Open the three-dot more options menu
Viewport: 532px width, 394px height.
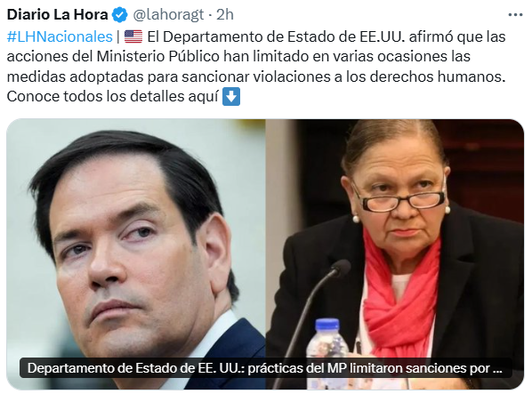pyautogui.click(x=515, y=15)
